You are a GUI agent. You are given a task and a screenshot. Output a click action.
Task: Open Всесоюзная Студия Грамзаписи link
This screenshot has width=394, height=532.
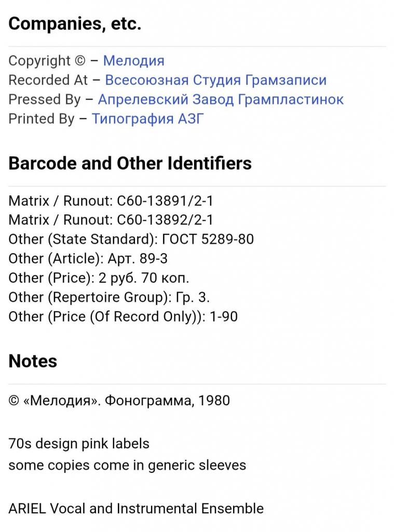pos(215,80)
